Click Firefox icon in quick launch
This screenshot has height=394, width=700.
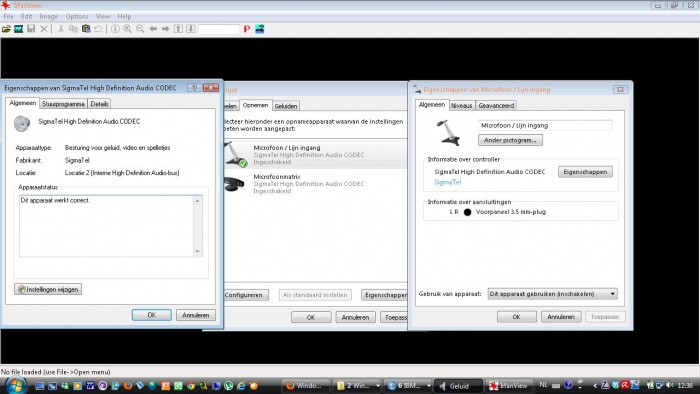tap(128, 386)
